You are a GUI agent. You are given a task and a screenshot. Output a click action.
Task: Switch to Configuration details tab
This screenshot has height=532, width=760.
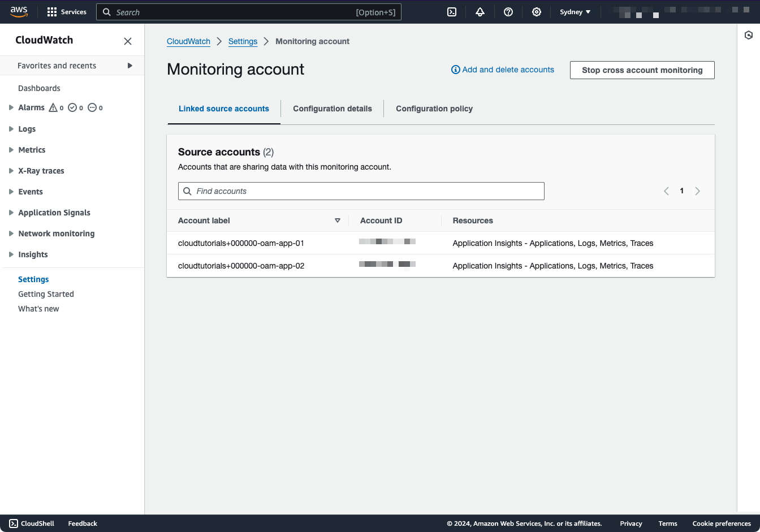click(332, 109)
